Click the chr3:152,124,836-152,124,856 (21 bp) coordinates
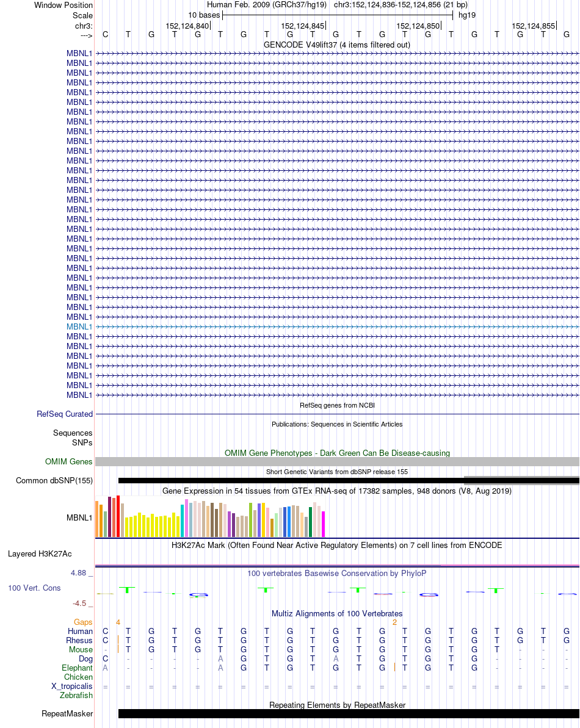The image size is (580, 728). tap(401, 5)
